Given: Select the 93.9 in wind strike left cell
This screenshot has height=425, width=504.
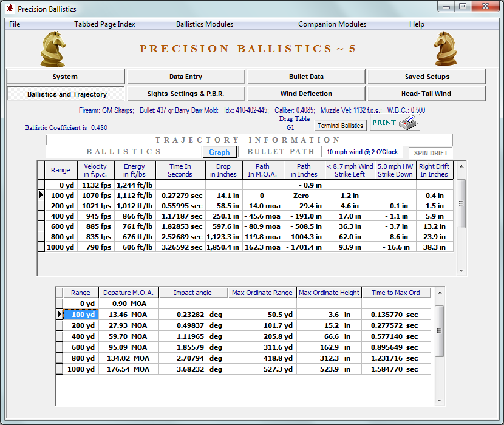Looking at the screenshot, I should pos(350,247).
